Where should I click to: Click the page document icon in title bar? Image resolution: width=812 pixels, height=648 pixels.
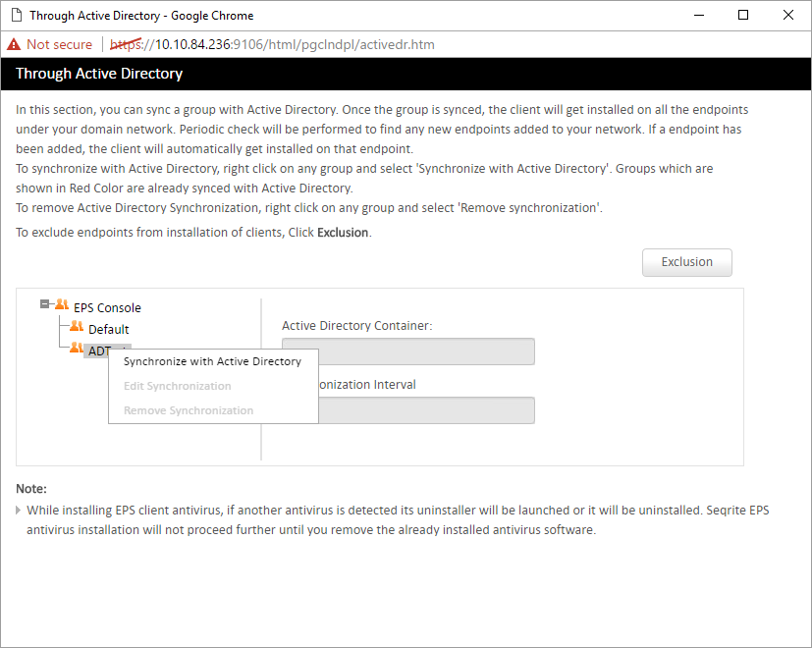point(17,16)
